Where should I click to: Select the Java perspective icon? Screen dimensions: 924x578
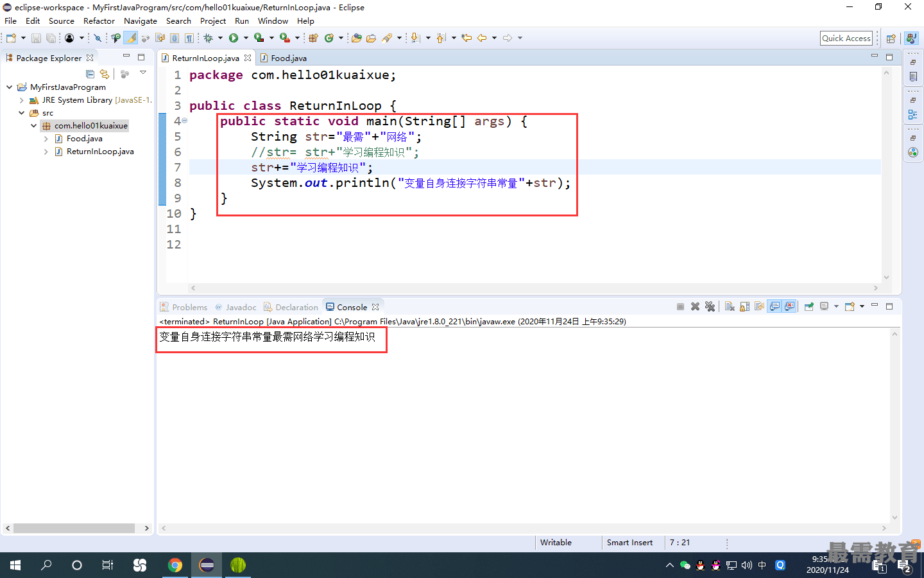(x=912, y=38)
